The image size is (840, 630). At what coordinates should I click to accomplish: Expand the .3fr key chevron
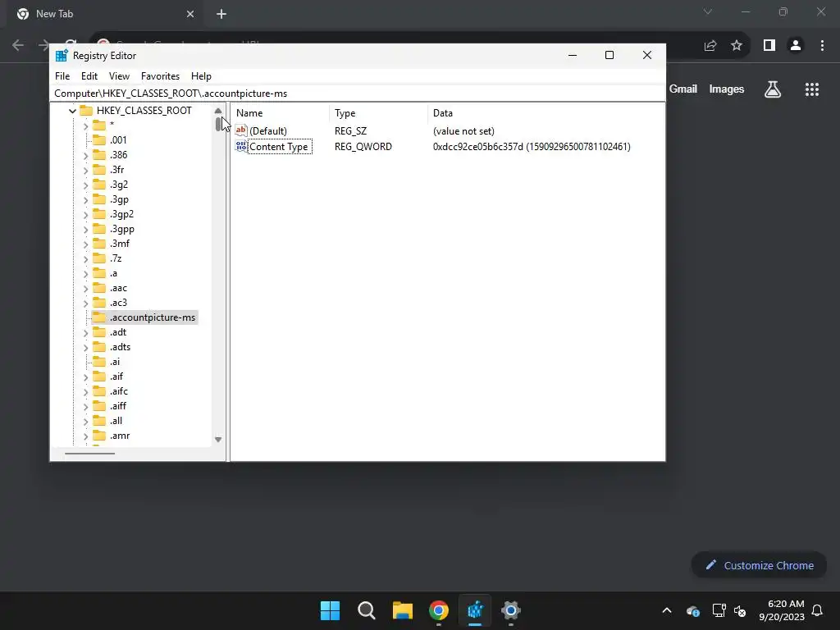tap(85, 171)
